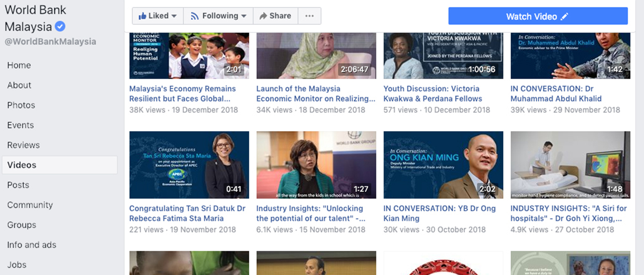Expand the Following dropdown
Image resolution: width=644 pixels, height=275 pixels.
click(218, 16)
